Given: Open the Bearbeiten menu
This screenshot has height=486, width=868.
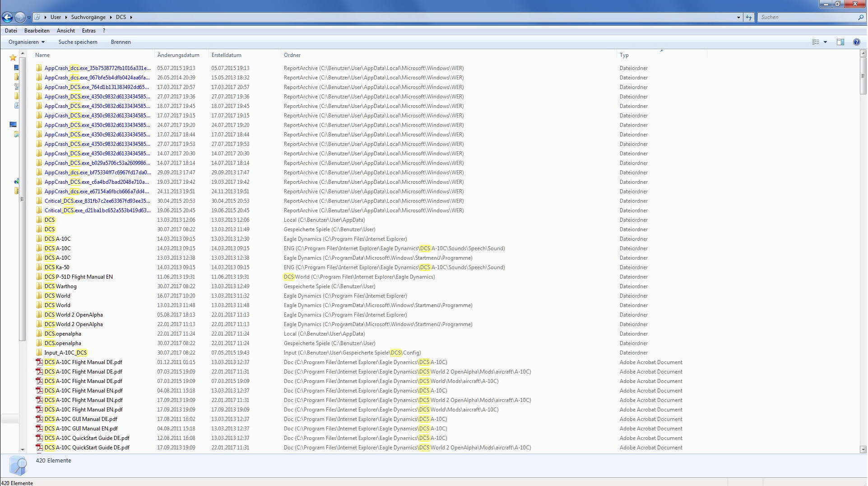Looking at the screenshot, I should click(x=37, y=31).
